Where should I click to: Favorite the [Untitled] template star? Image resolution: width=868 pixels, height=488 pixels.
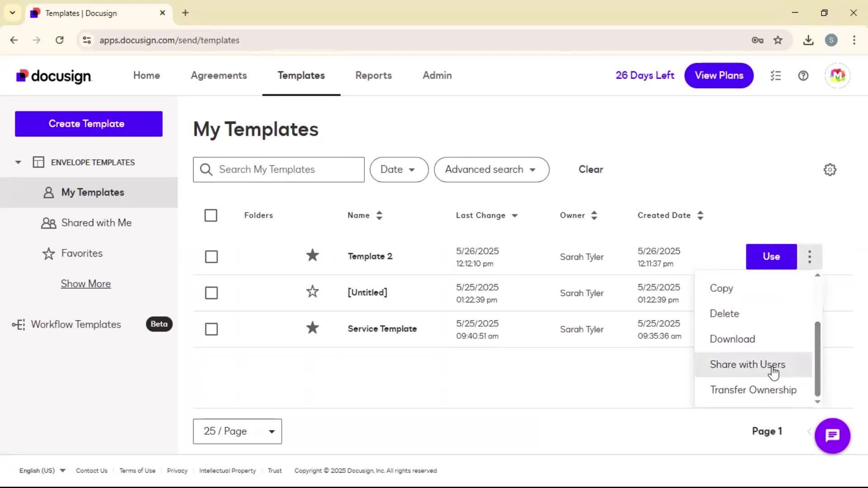coord(312,291)
